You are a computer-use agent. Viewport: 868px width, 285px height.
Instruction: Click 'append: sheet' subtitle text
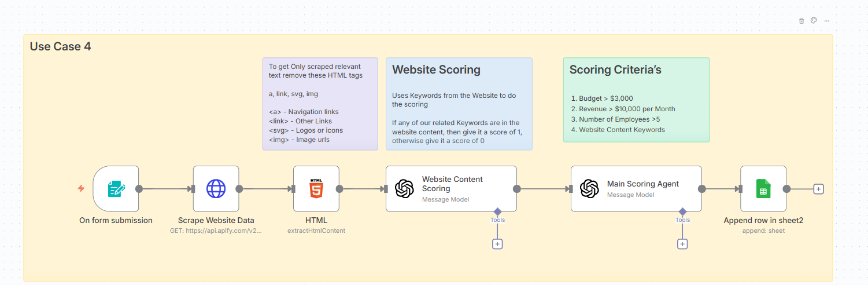pos(763,231)
